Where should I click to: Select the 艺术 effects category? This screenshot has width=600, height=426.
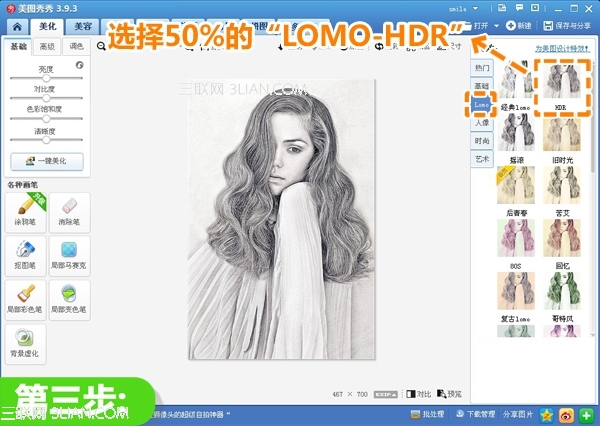(x=482, y=159)
